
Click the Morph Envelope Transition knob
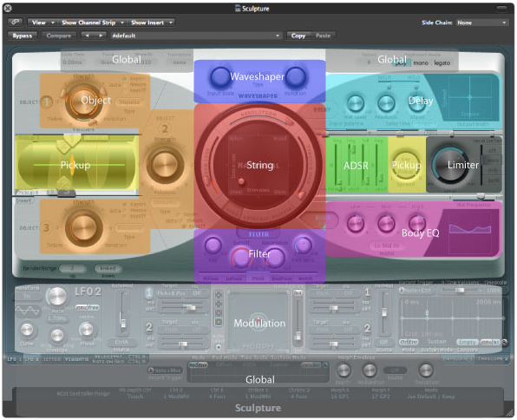tap(426, 371)
